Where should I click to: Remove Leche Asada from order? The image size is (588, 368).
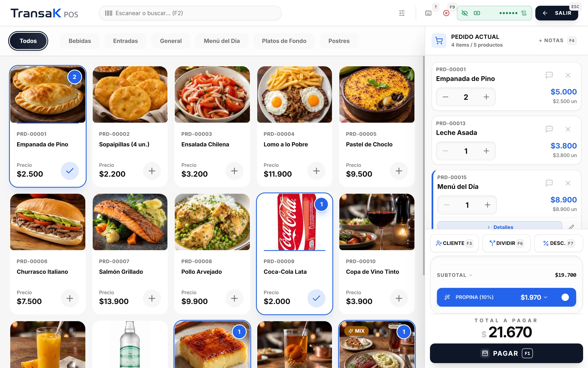point(568,129)
